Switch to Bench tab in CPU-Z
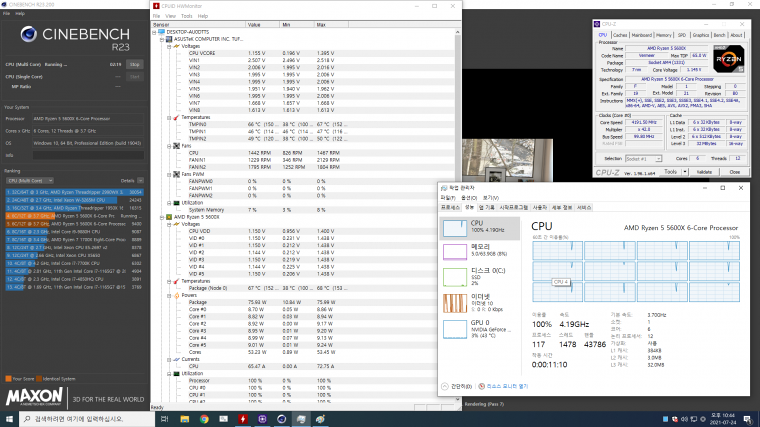Screen dimensions: 760x427 pyautogui.click(x=720, y=35)
